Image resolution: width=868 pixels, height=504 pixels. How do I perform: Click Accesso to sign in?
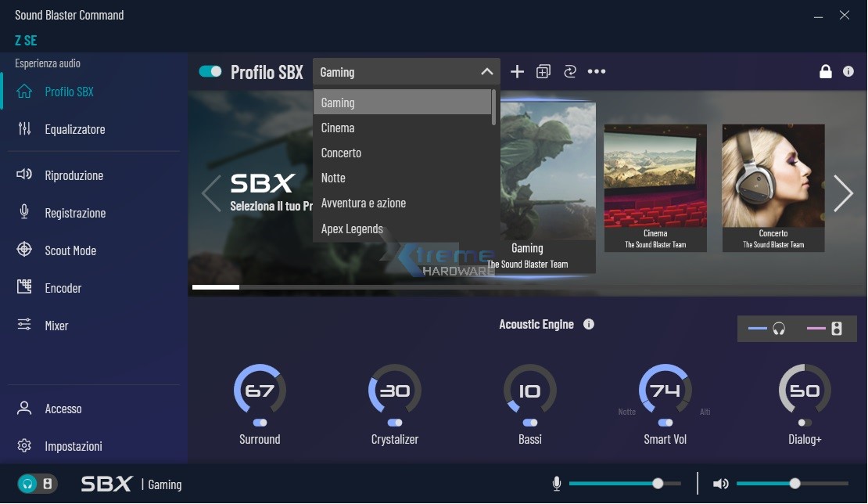[63, 409]
